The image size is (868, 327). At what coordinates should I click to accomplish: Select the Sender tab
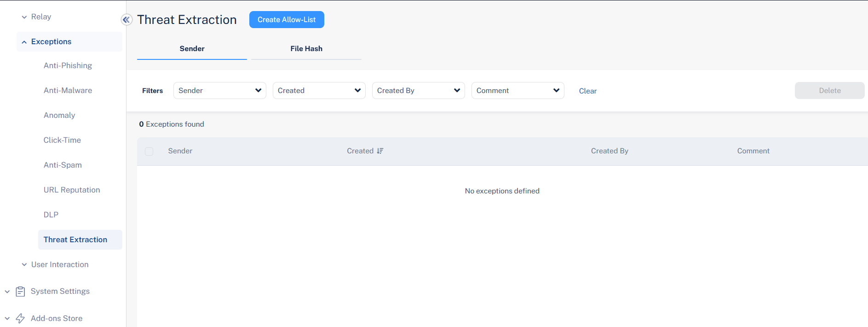(192, 49)
